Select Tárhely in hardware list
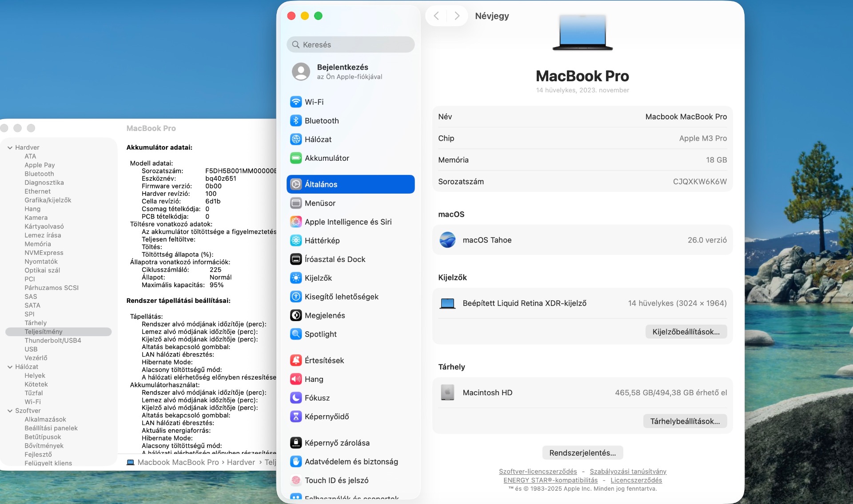Viewport: 853px width, 504px height. [x=36, y=323]
